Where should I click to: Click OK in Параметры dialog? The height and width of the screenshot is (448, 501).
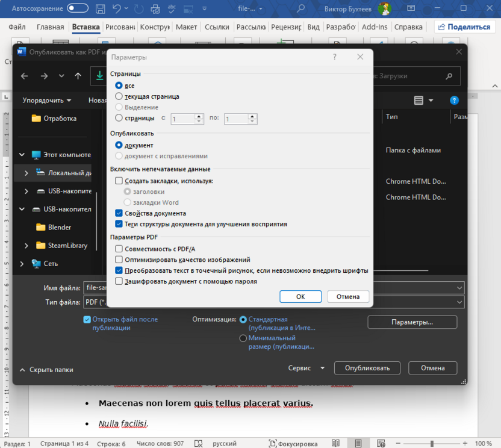coord(300,296)
